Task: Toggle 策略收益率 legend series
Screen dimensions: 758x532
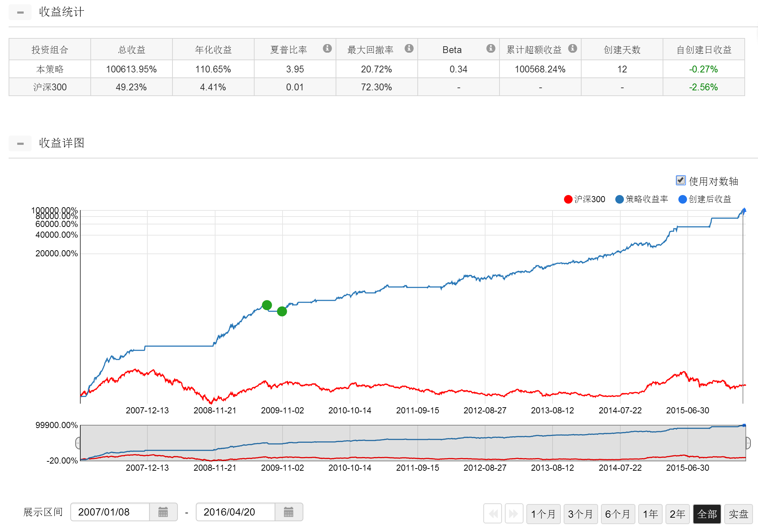Action: click(x=641, y=199)
